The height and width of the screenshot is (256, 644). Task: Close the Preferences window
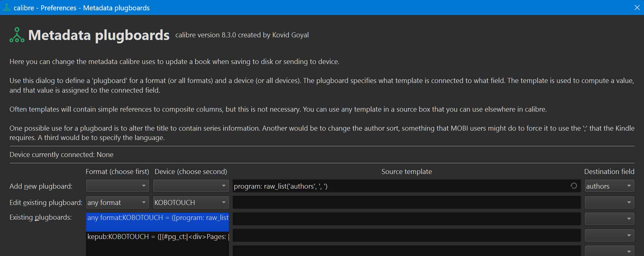pos(637,8)
